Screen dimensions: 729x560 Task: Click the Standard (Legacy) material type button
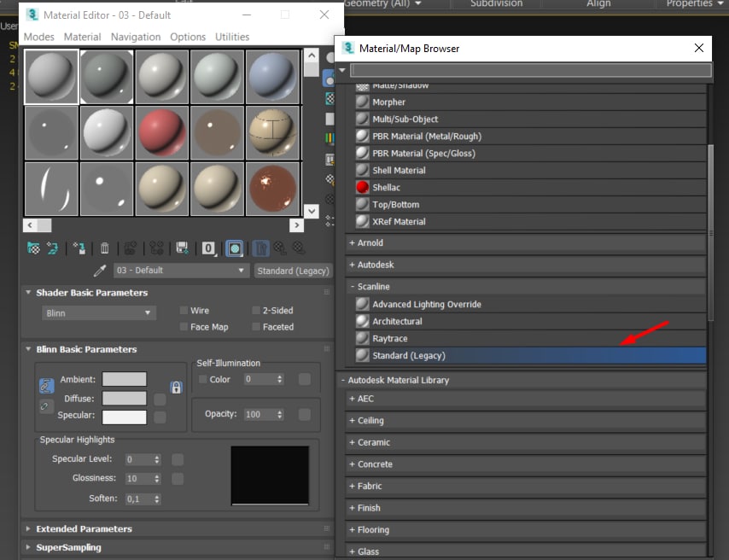click(294, 271)
